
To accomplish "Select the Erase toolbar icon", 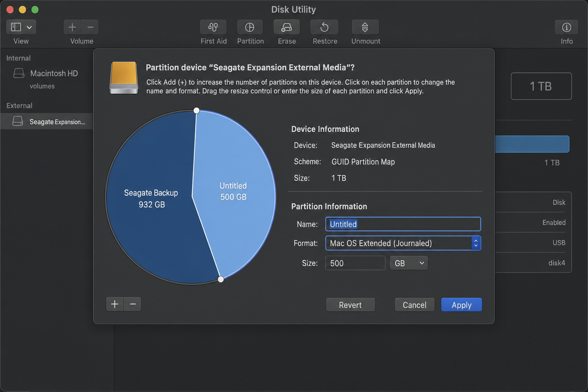I will [x=286, y=27].
